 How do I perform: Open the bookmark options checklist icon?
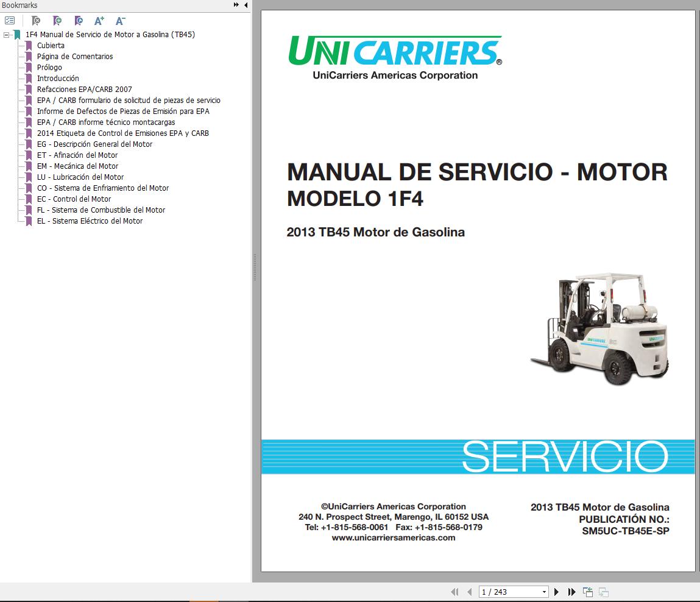(9, 20)
